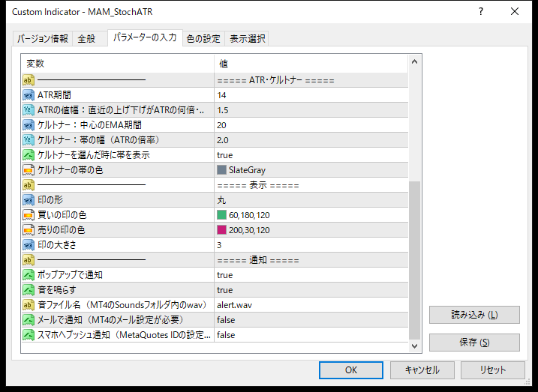
Task: Click the color icon beside ケルトナーの帯の色
Action: pos(29,170)
